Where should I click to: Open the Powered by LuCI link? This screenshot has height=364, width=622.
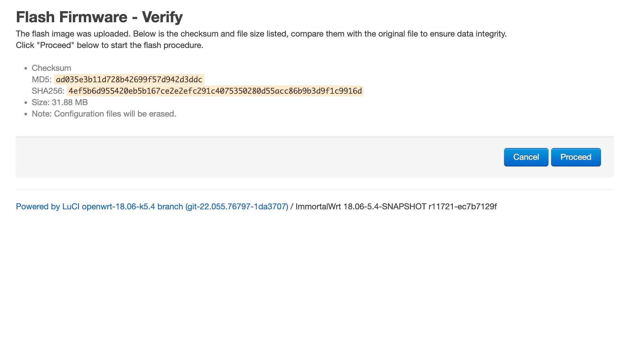click(152, 207)
